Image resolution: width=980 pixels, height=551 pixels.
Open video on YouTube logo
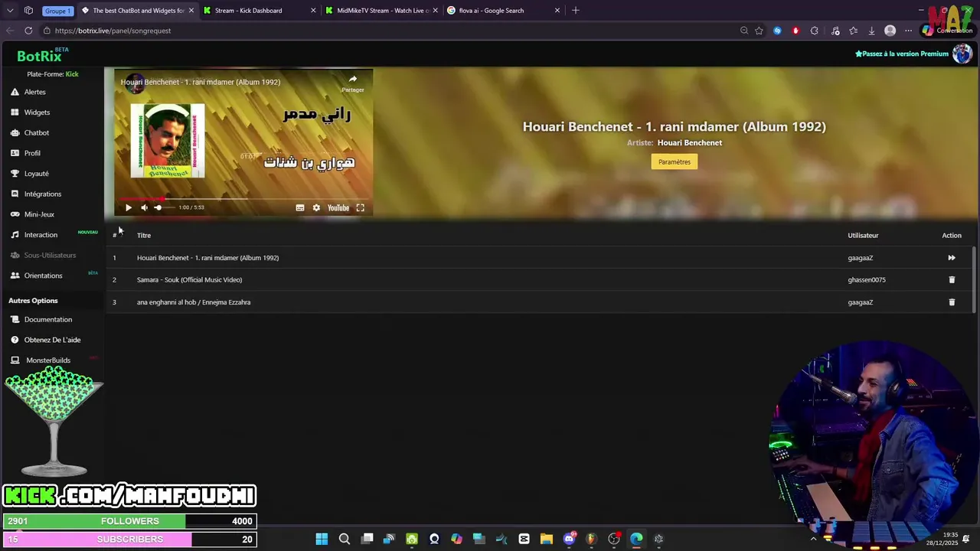(338, 207)
